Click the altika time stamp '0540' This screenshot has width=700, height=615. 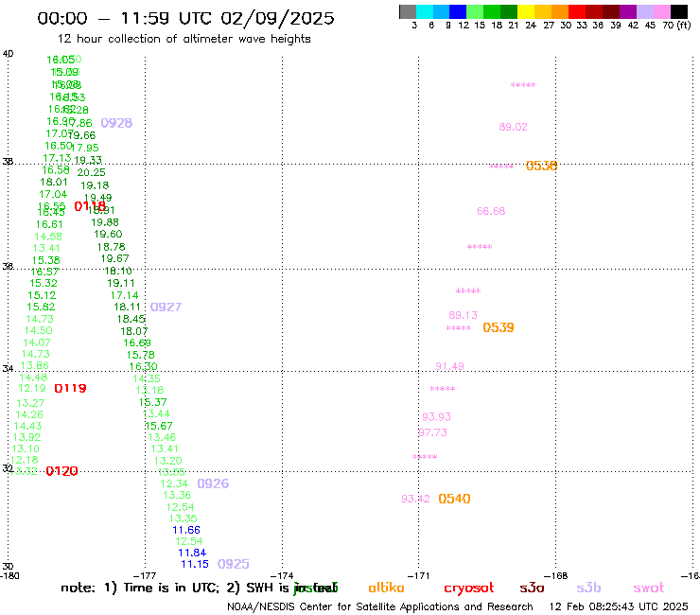(454, 499)
